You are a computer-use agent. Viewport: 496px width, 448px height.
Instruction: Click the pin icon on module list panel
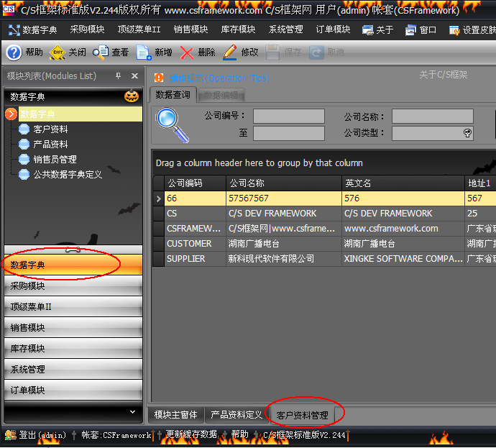click(119, 76)
